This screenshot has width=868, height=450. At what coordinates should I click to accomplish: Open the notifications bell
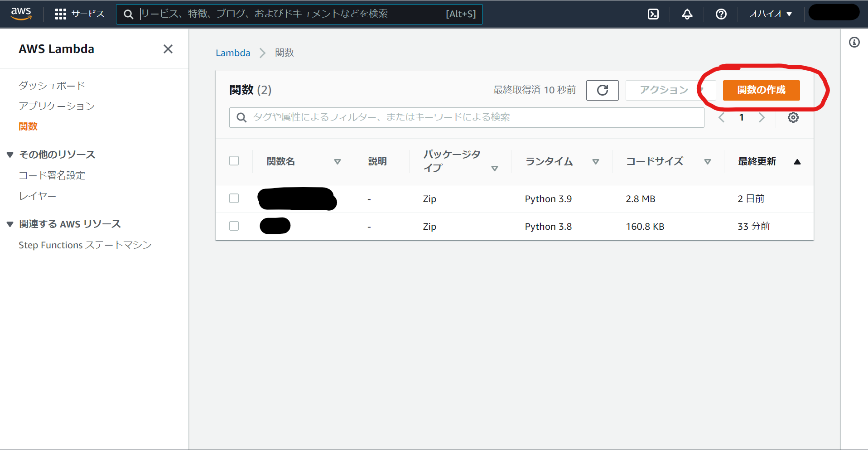coord(687,14)
